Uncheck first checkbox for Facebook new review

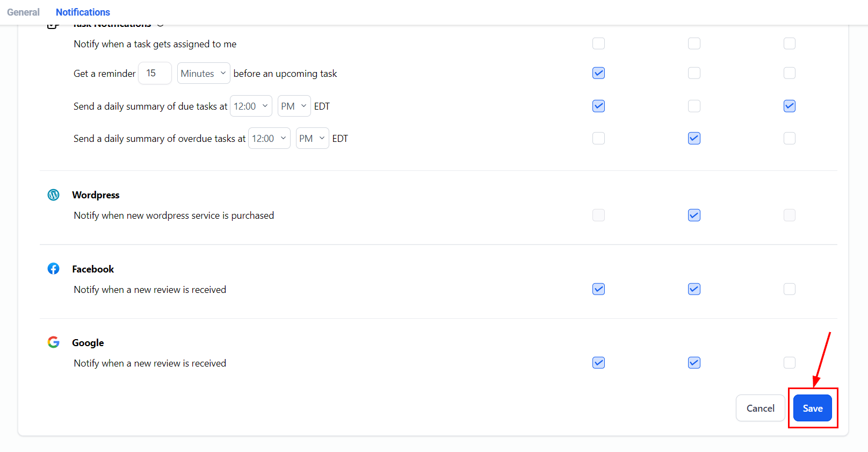(x=598, y=289)
